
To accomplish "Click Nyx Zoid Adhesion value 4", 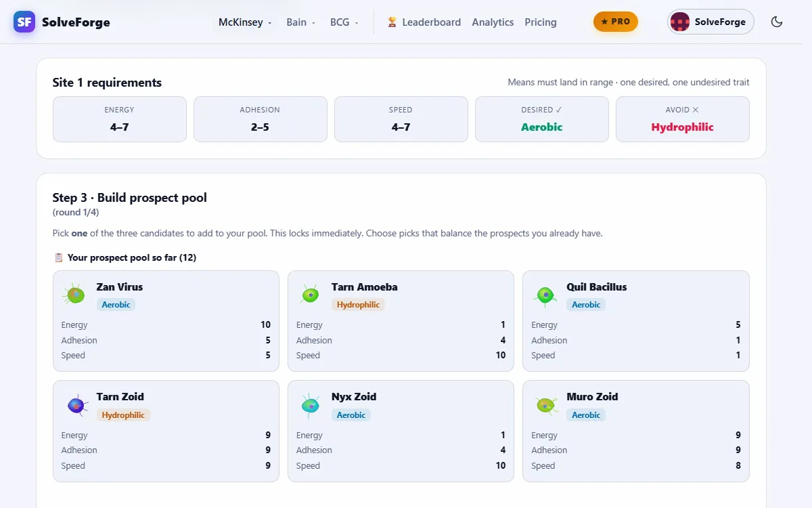I will click(x=503, y=450).
